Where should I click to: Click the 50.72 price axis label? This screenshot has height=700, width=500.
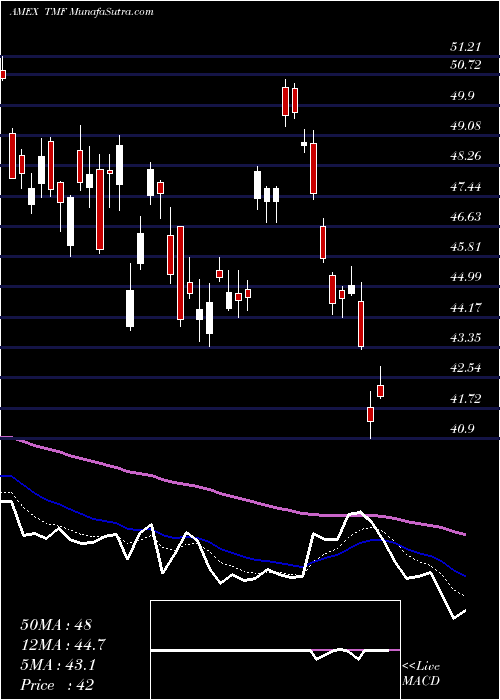(466, 65)
